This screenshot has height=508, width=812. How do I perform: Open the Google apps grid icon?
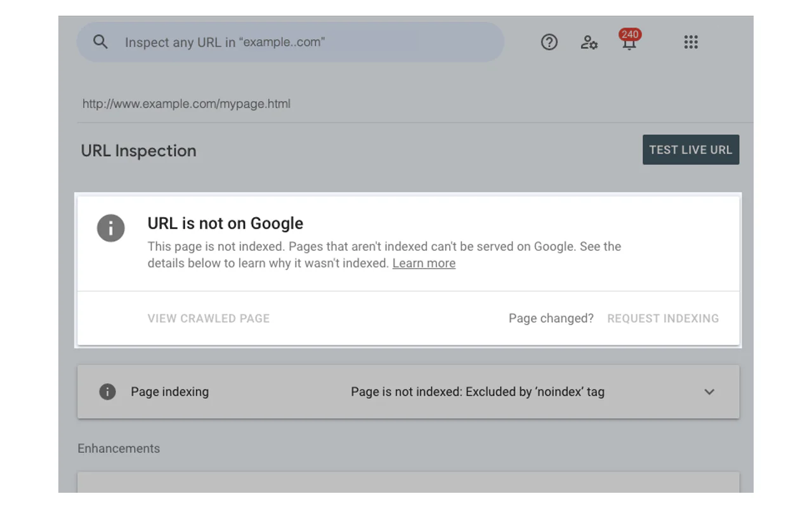point(691,42)
